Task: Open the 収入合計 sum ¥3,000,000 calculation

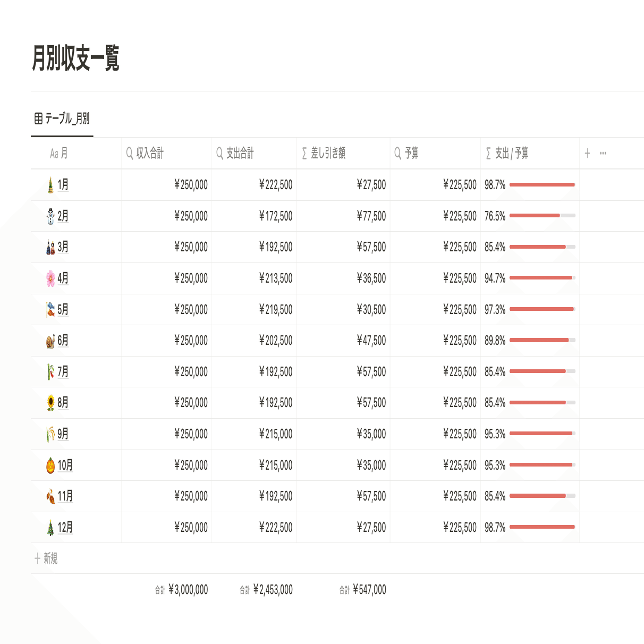Action: pos(181,590)
